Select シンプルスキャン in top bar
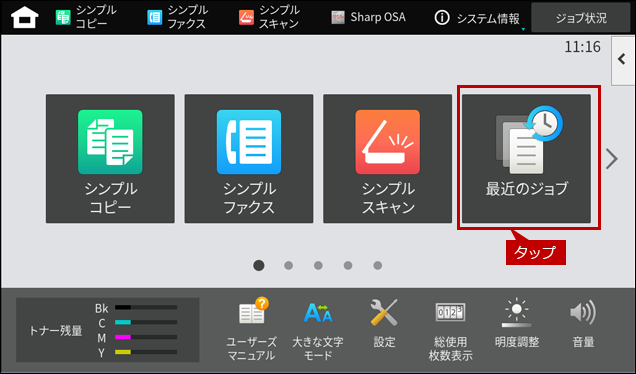This screenshot has width=636, height=374. click(269, 17)
